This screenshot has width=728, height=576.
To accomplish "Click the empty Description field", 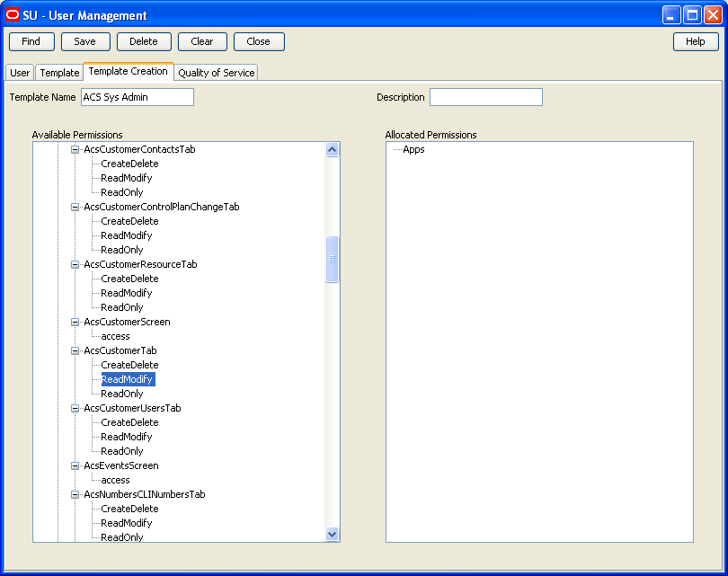I will [x=485, y=96].
